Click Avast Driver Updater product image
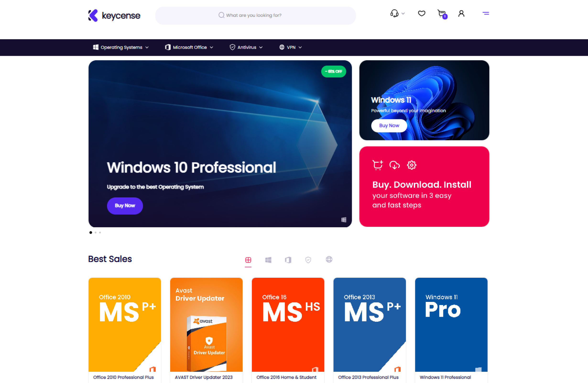 click(x=206, y=325)
